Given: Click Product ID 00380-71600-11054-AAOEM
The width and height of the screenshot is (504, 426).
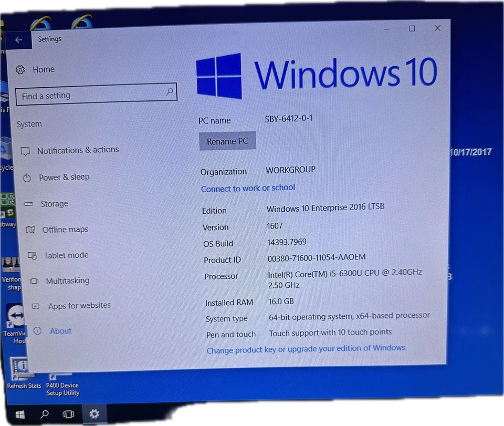Looking at the screenshot, I should 317,257.
